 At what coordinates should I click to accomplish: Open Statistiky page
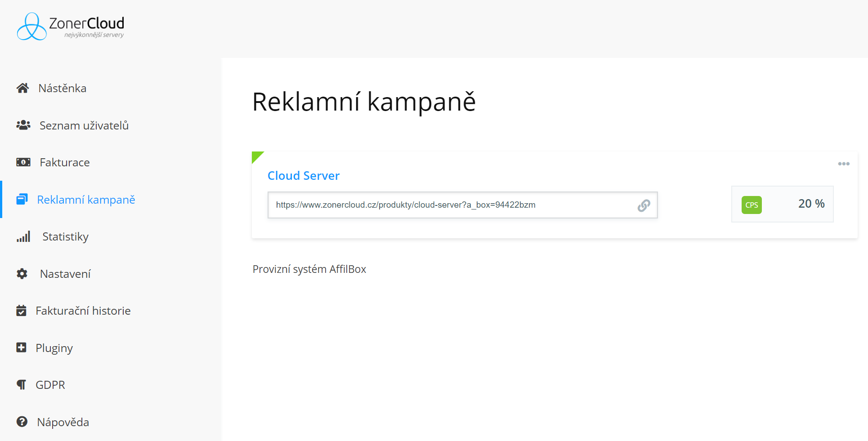(66, 236)
